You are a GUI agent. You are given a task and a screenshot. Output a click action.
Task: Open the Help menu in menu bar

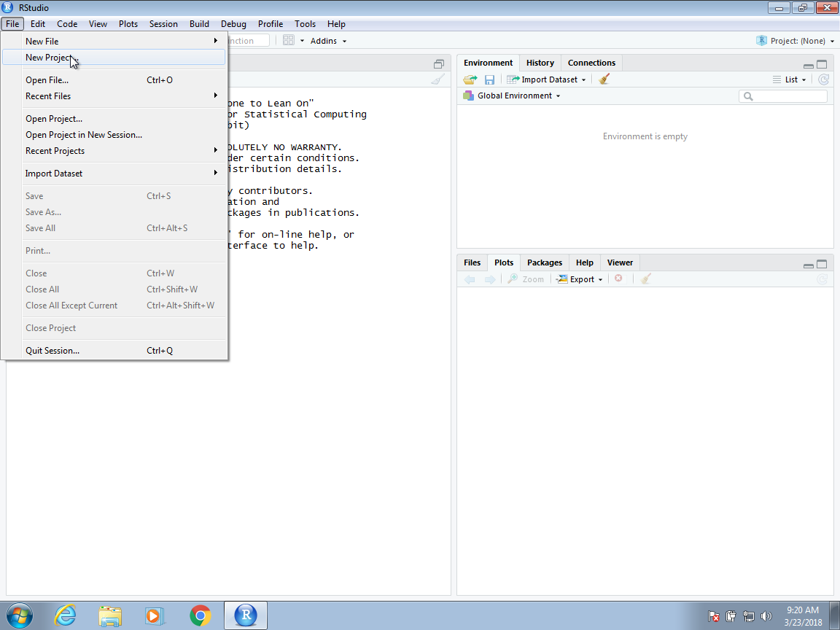(336, 24)
